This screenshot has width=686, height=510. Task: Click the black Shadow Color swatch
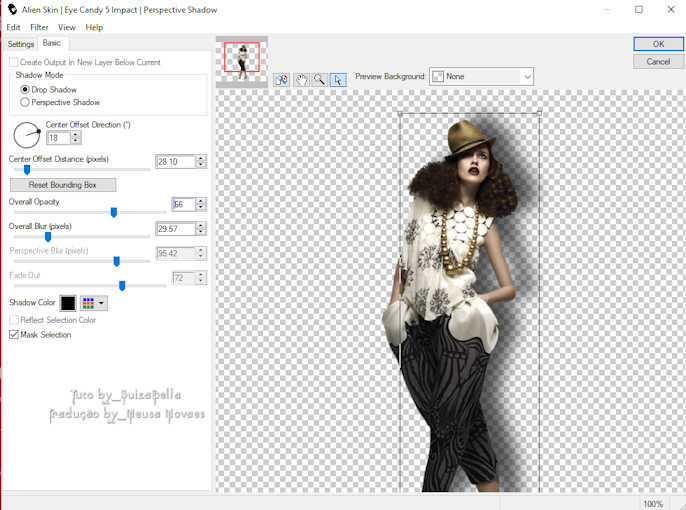click(68, 303)
